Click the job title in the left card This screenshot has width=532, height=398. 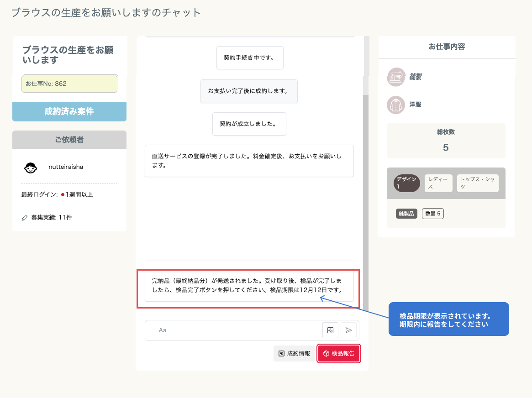click(x=68, y=55)
